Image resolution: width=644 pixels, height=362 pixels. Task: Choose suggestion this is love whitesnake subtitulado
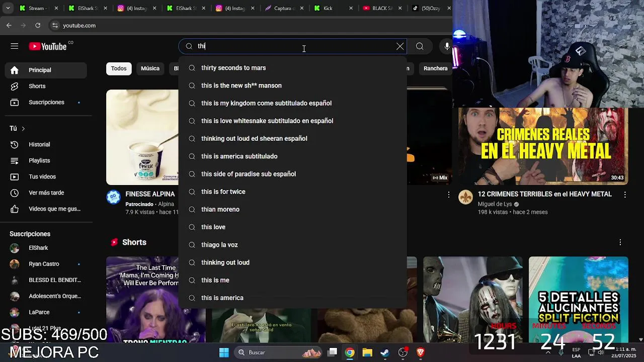click(x=292, y=121)
